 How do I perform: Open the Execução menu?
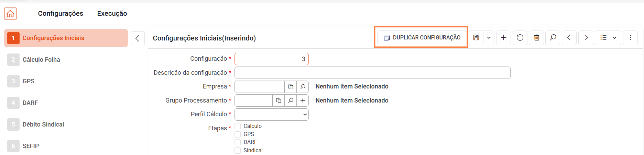pos(112,13)
